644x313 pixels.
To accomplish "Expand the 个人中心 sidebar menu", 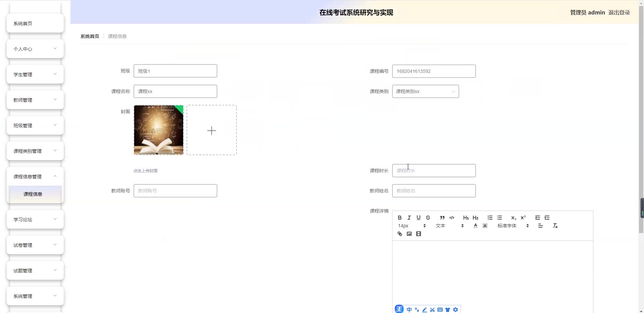I will pos(35,49).
